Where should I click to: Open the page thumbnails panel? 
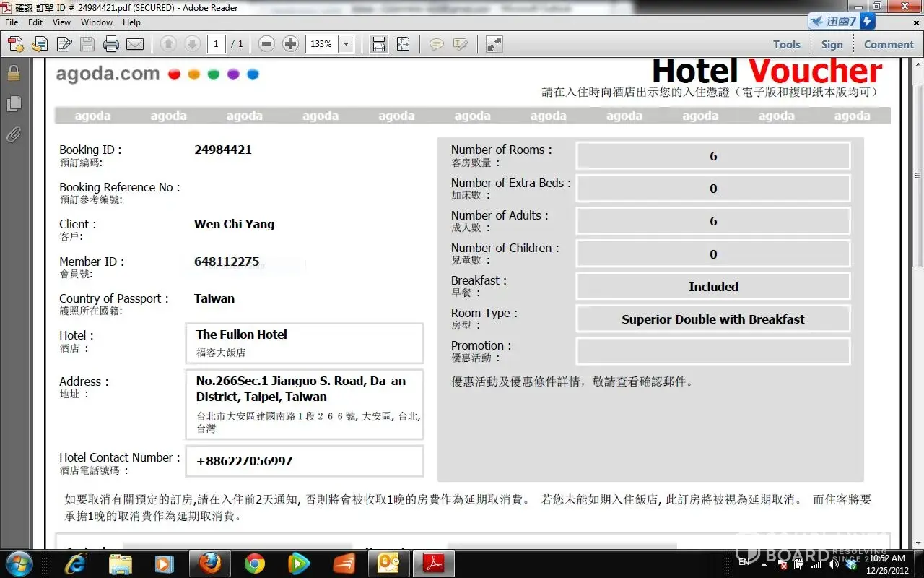(x=14, y=104)
